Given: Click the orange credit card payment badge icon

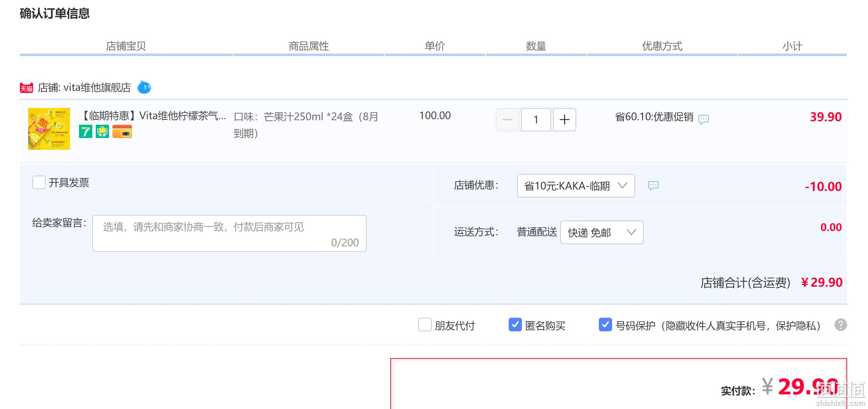Looking at the screenshot, I should [x=122, y=131].
